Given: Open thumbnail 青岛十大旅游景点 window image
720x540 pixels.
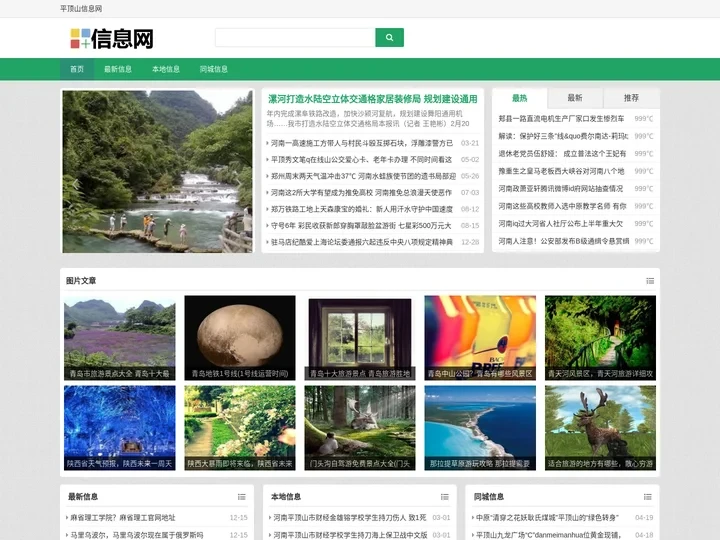Looking at the screenshot, I should click(360, 338).
